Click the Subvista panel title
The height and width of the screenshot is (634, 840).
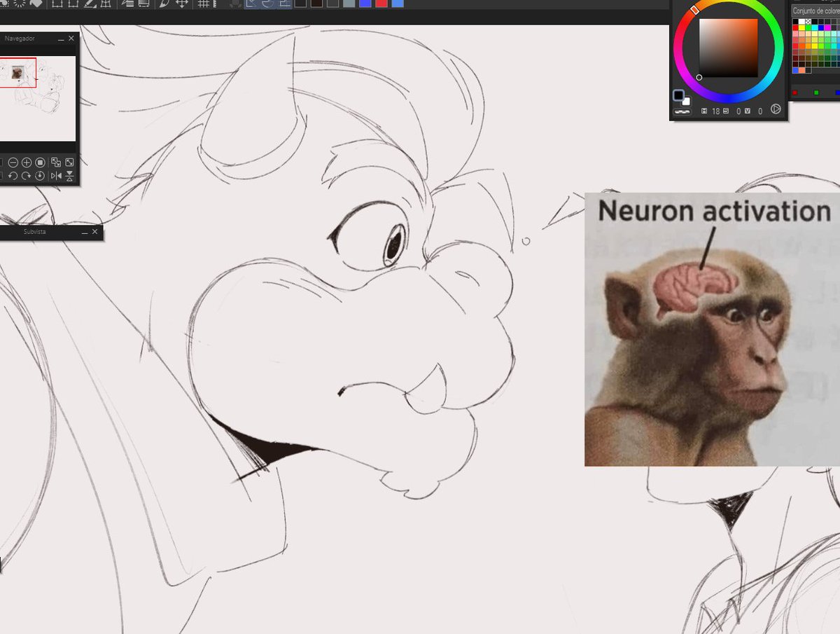click(35, 232)
